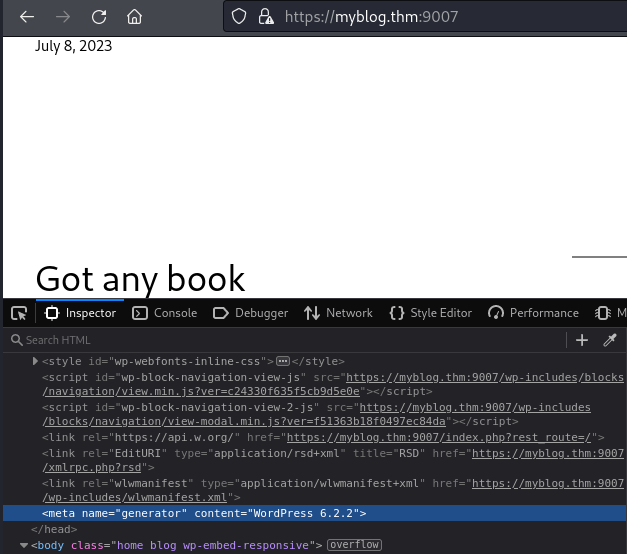This screenshot has width=627, height=554.
Task: Click the forward navigation arrow
Action: tap(63, 17)
